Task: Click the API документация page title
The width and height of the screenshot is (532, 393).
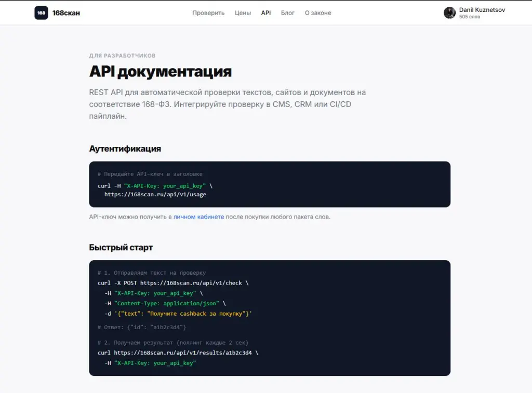Action: [160, 72]
